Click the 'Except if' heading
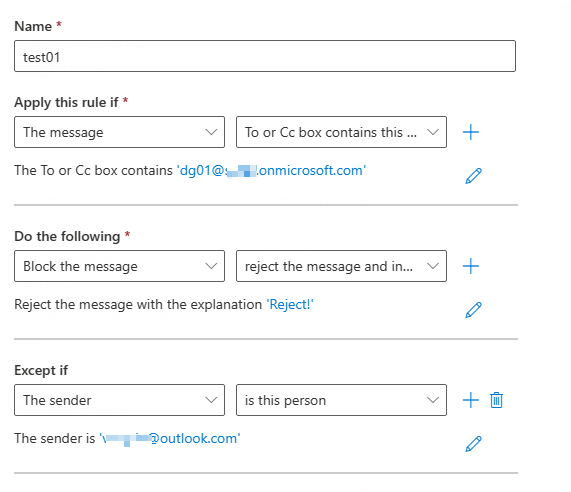 click(41, 370)
